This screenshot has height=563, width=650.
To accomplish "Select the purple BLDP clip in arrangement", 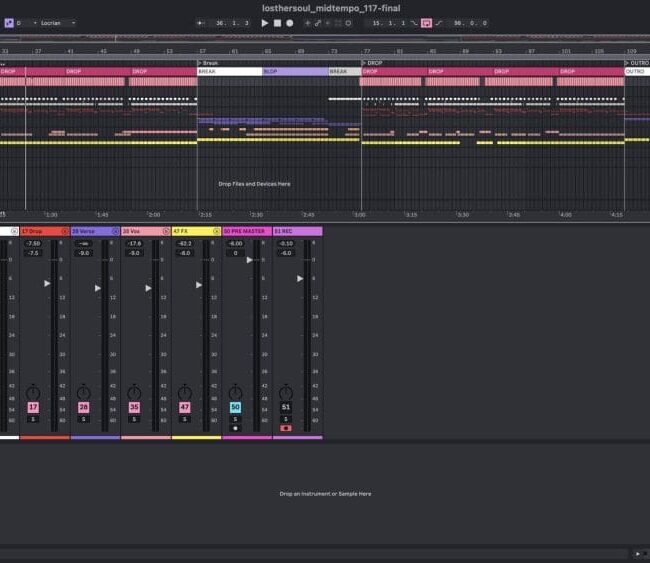I will pyautogui.click(x=295, y=72).
